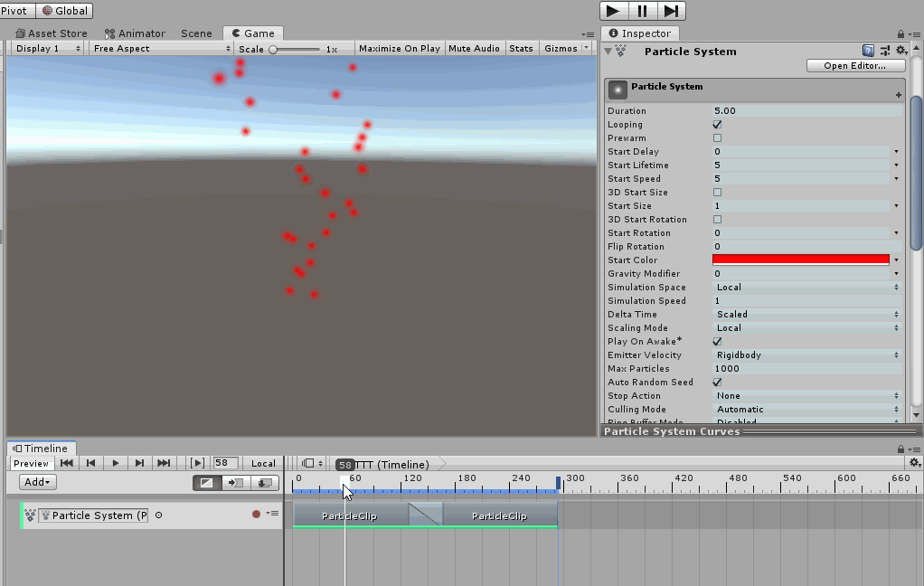The image size is (924, 586).
Task: Click the Open Editor button
Action: [854, 65]
